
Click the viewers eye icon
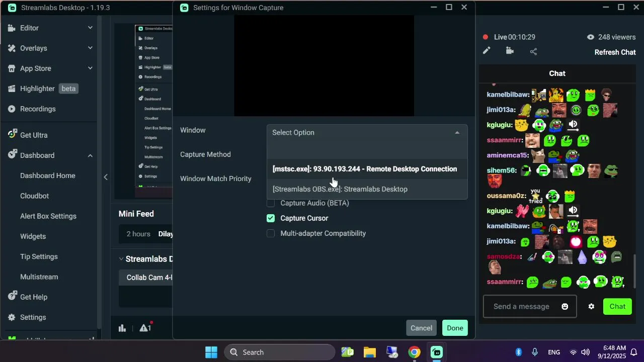point(591,37)
